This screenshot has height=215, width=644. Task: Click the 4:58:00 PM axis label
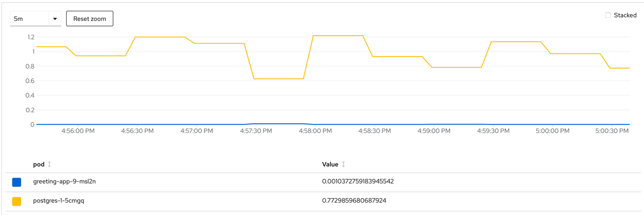315,131
